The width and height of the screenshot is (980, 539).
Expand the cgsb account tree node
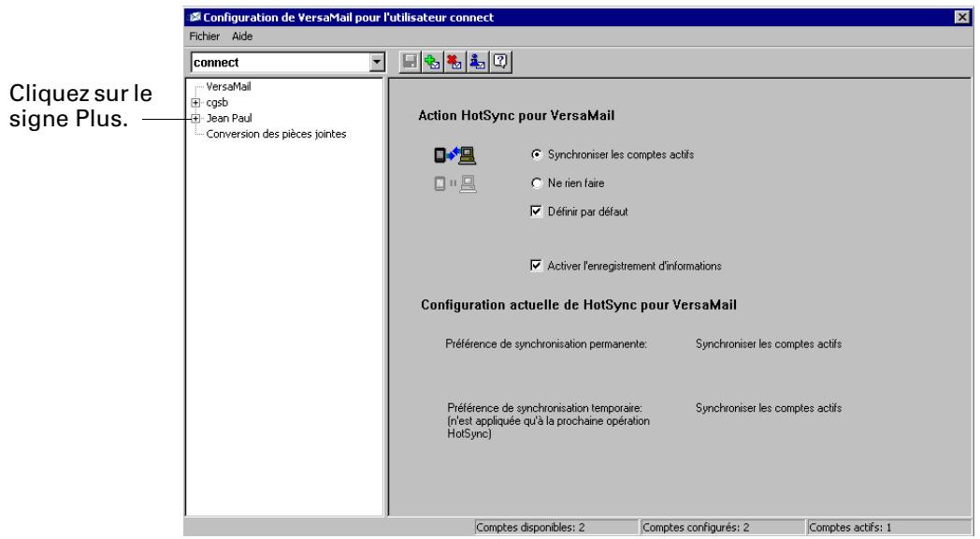click(x=195, y=103)
